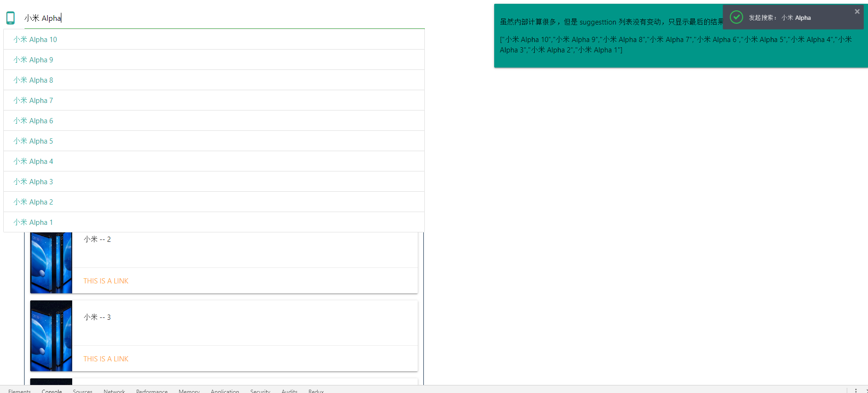Click the card title 小米 -- 2
Screen dimensions: 868x393
97,239
